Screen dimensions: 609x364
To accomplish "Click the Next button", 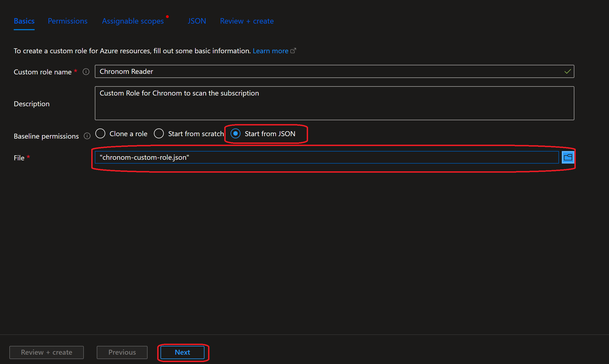I will (182, 352).
